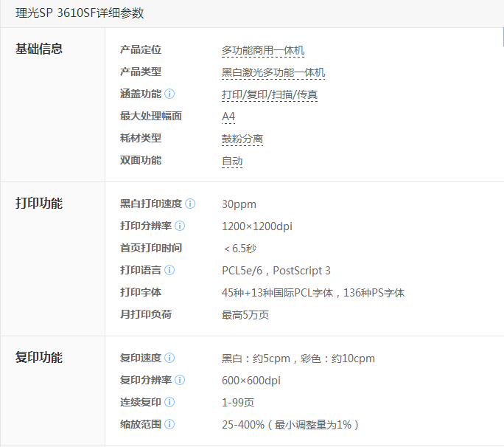
Task: Click the 打印功能 section heading
Action: 39,204
